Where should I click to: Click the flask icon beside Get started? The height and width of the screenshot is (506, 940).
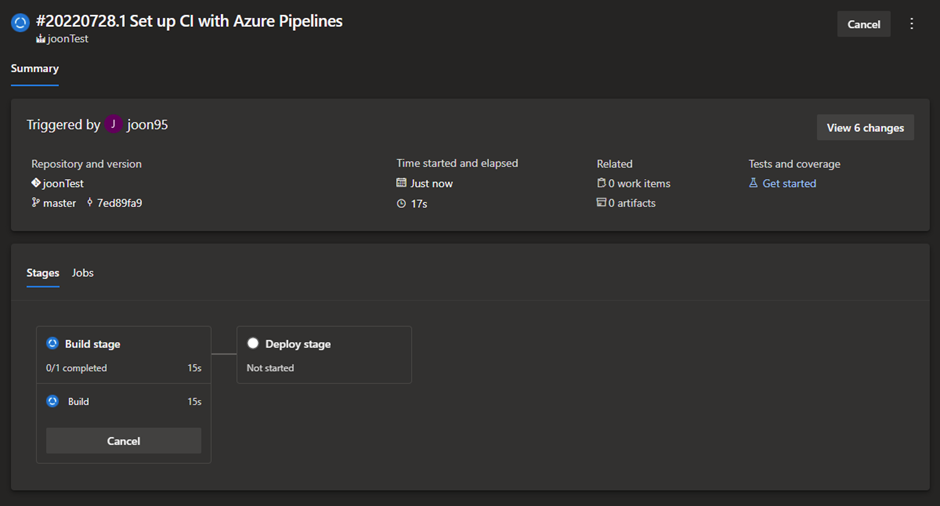[x=753, y=184]
